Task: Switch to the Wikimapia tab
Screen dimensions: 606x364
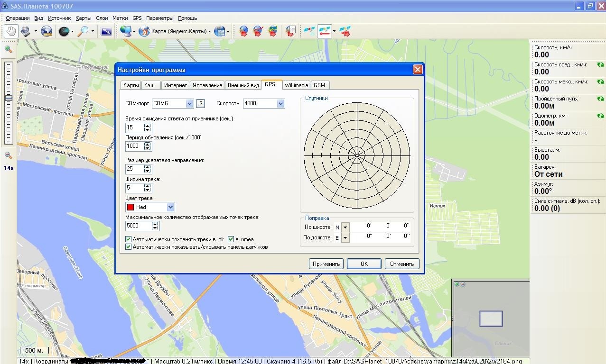Action: [297, 85]
